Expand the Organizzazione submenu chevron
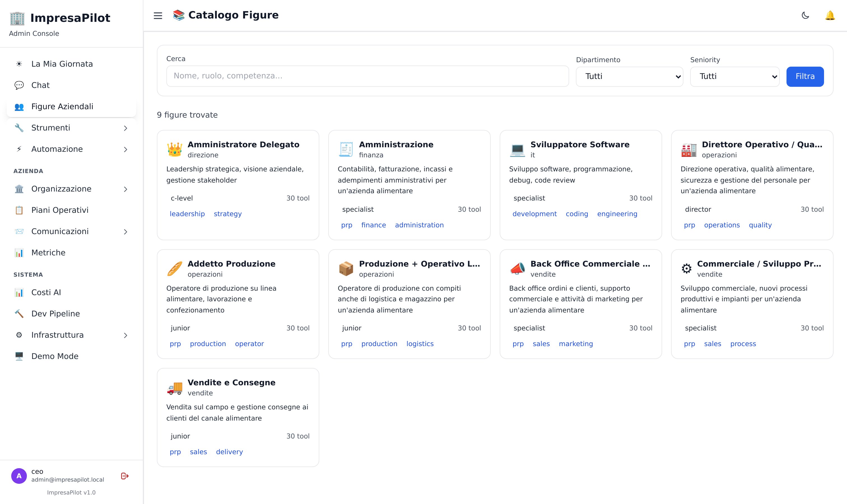This screenshot has width=847, height=504. pos(125,189)
